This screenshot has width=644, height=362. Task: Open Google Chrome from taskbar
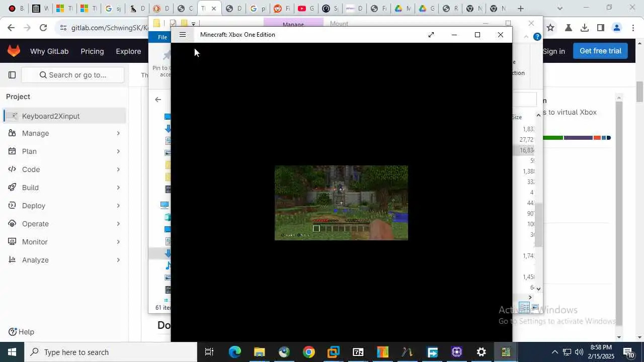coord(309,352)
